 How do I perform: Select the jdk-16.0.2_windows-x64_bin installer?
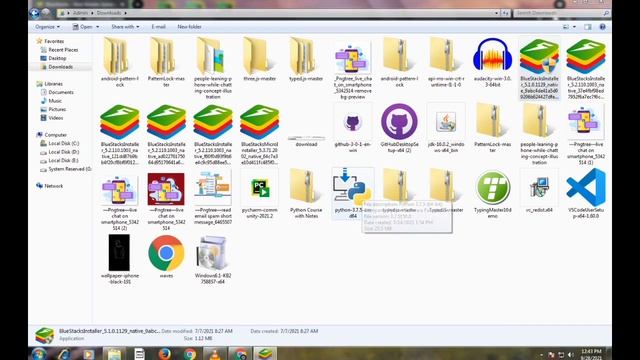coord(446,128)
